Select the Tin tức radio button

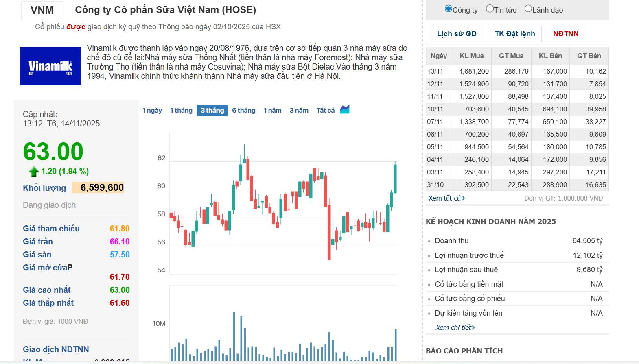coord(490,9)
